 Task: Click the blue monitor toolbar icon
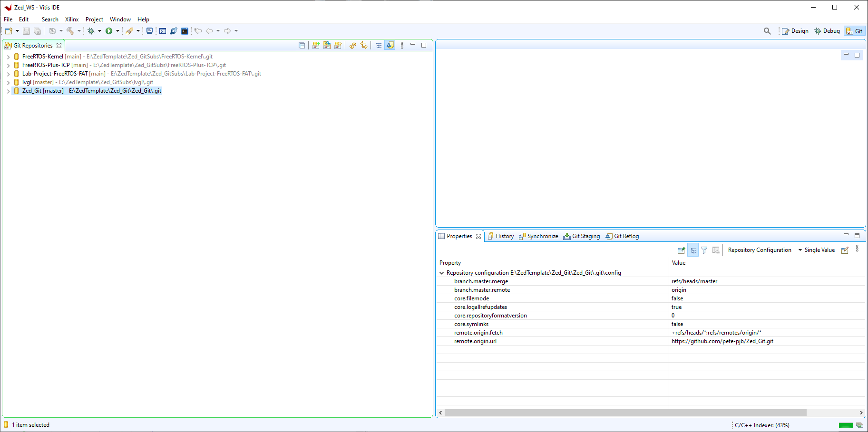pyautogui.click(x=149, y=31)
